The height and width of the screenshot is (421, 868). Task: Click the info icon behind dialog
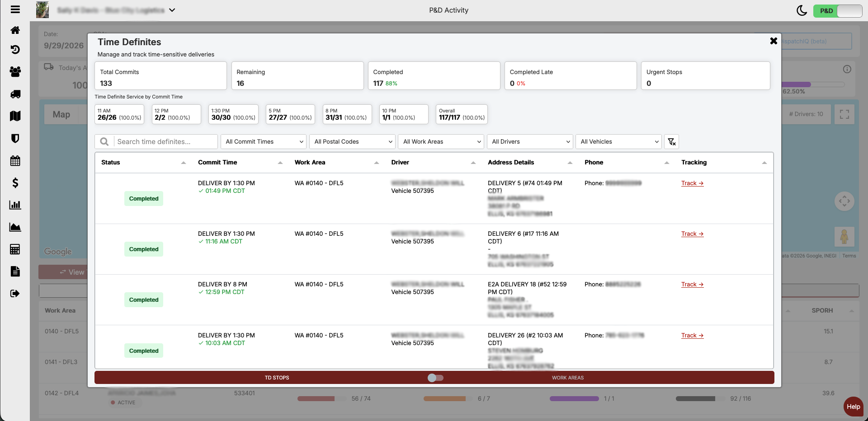847,69
